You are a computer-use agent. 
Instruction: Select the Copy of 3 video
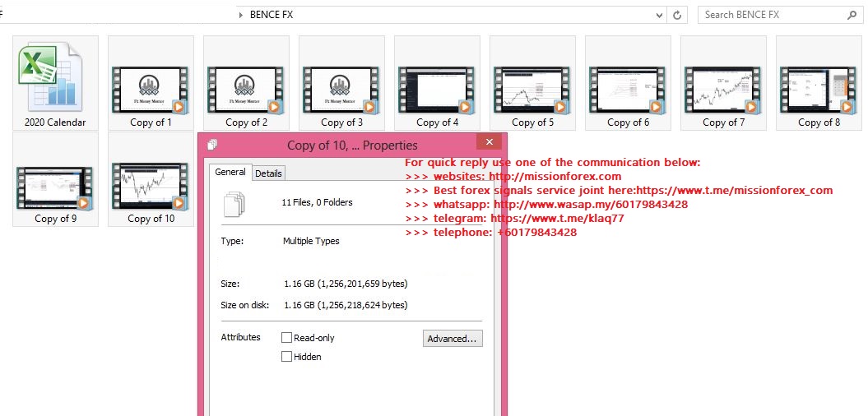click(341, 83)
